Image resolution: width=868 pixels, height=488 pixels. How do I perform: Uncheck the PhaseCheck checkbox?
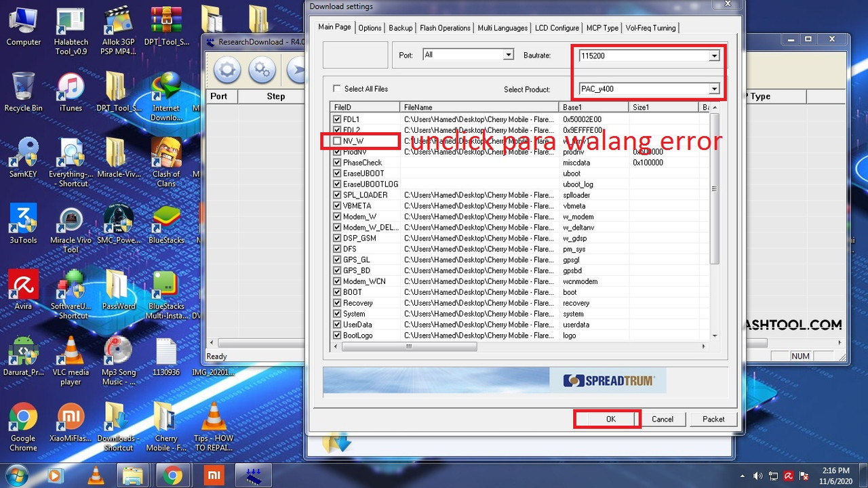pyautogui.click(x=338, y=163)
